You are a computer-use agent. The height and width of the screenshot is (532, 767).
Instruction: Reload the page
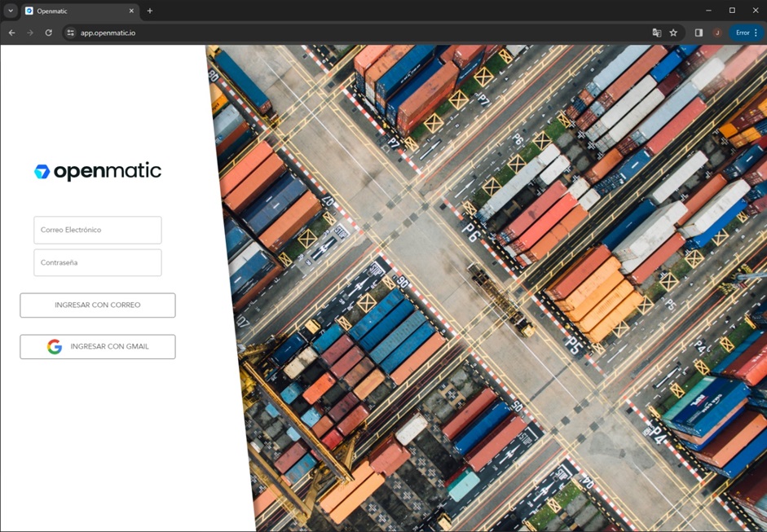pos(49,33)
